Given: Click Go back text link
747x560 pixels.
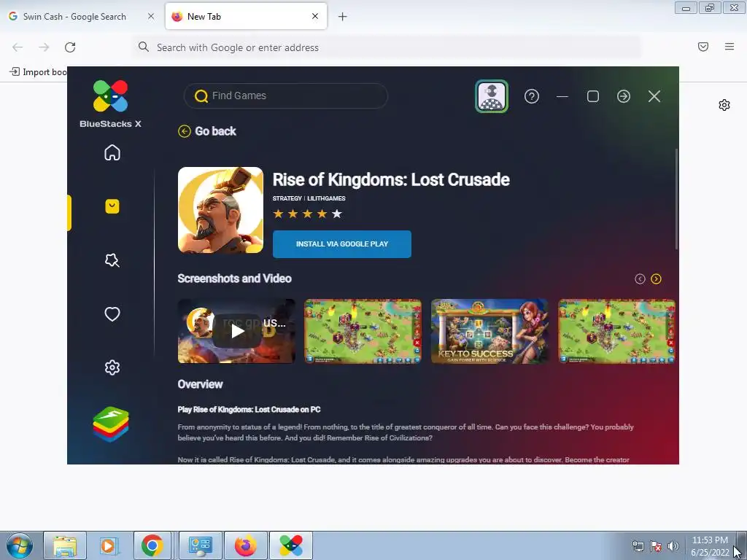Looking at the screenshot, I should coord(215,131).
